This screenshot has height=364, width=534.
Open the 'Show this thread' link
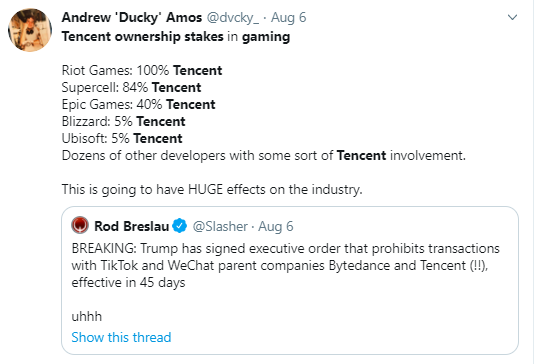(121, 337)
